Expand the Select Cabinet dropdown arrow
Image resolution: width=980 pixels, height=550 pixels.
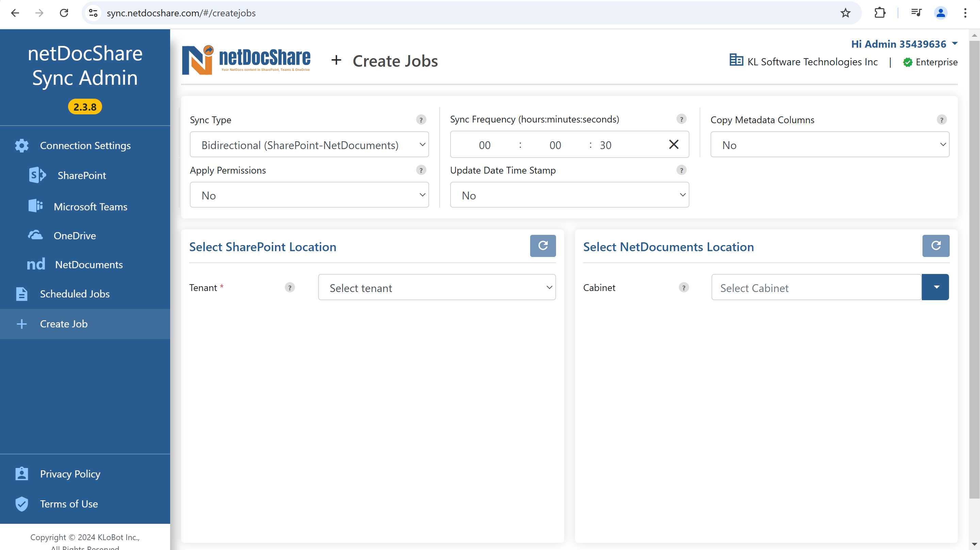(935, 287)
